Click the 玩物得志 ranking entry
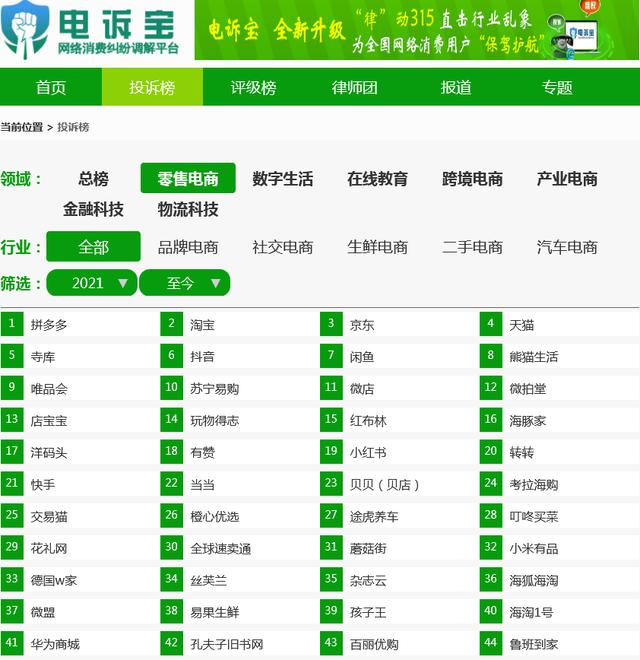640x660 pixels. [214, 420]
